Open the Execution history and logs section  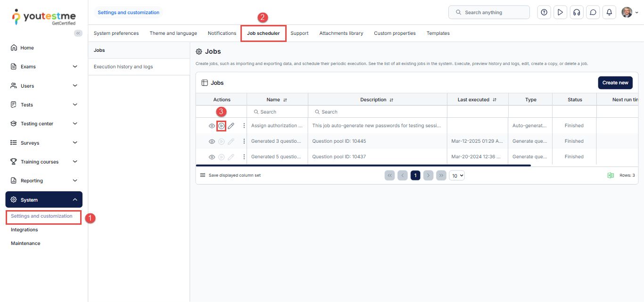coord(124,67)
